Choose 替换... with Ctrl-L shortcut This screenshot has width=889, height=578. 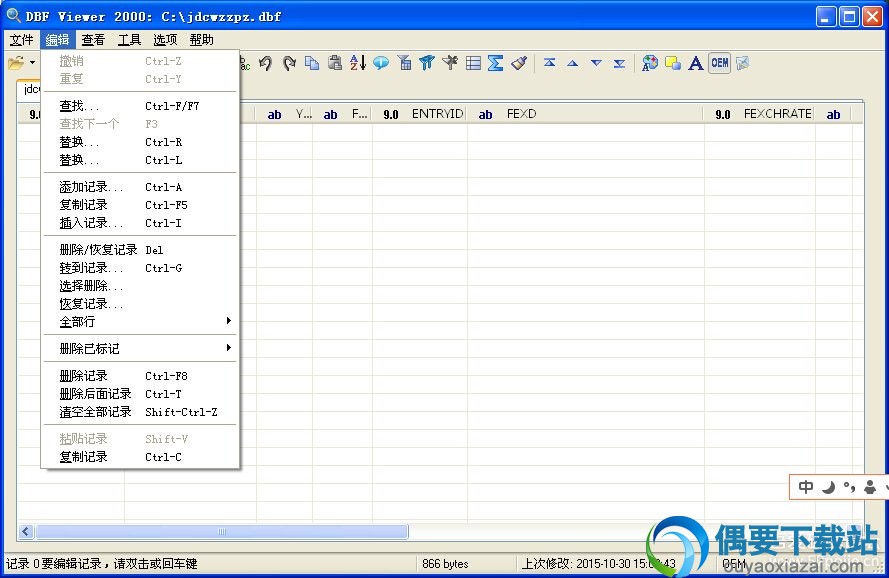tap(140, 160)
